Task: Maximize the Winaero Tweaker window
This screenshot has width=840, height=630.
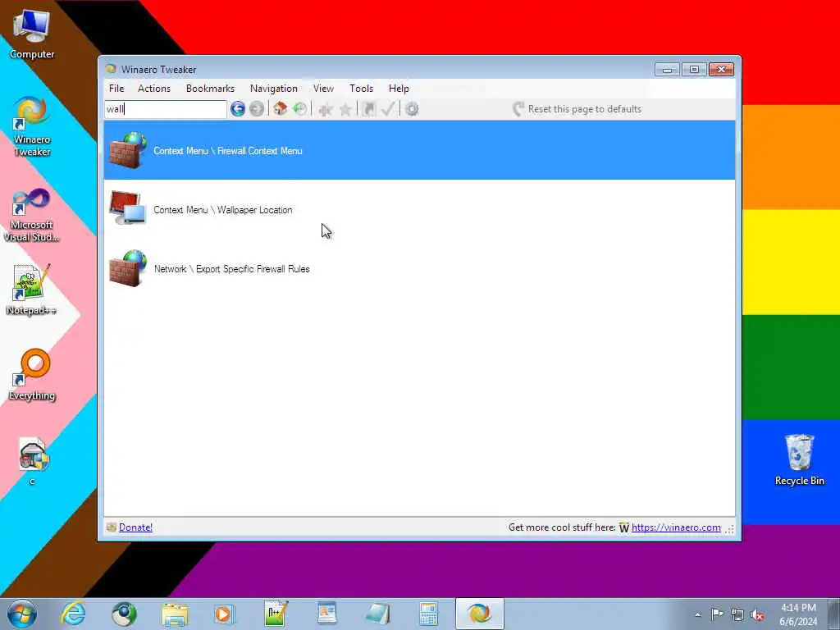Action: (x=694, y=70)
